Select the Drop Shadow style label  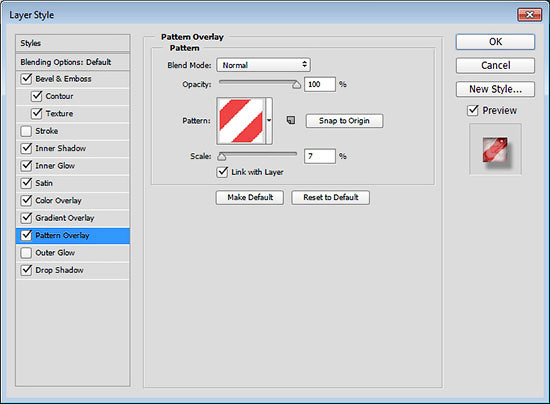pyautogui.click(x=59, y=270)
